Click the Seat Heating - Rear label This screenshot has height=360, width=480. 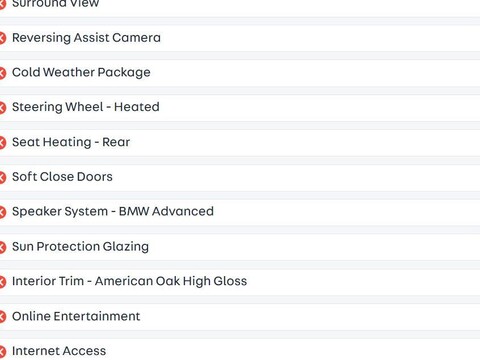click(x=71, y=142)
